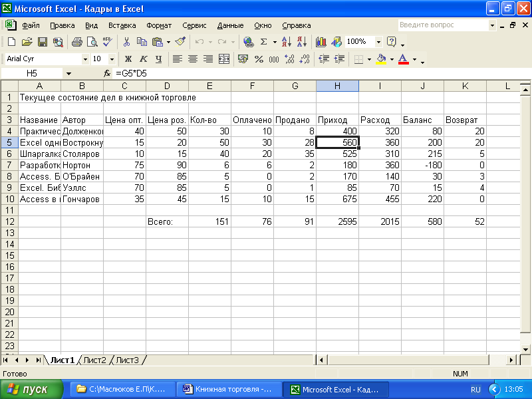532x399 pixels.
Task: Open the Правка menu
Action: (63, 25)
